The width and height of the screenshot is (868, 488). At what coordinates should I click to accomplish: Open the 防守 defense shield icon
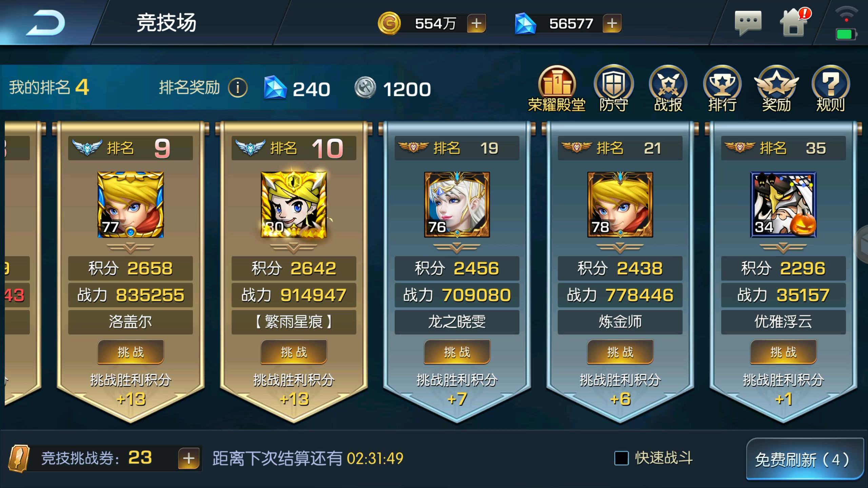tap(614, 89)
